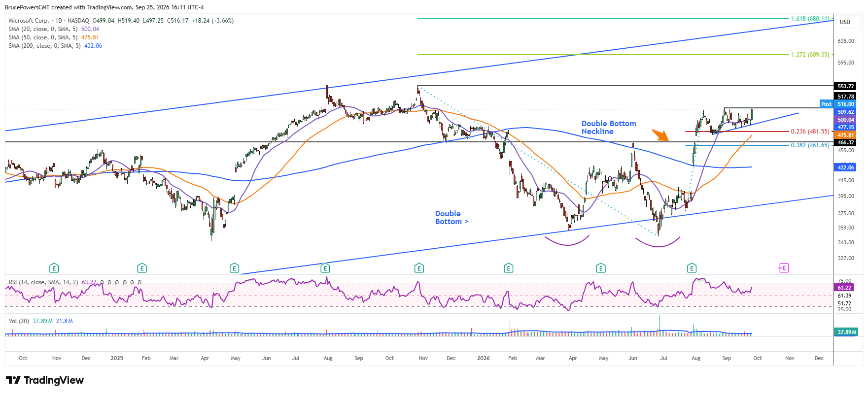The image size is (868, 395).
Task: Click the 'Double Bottom >' text label
Action: tap(451, 218)
